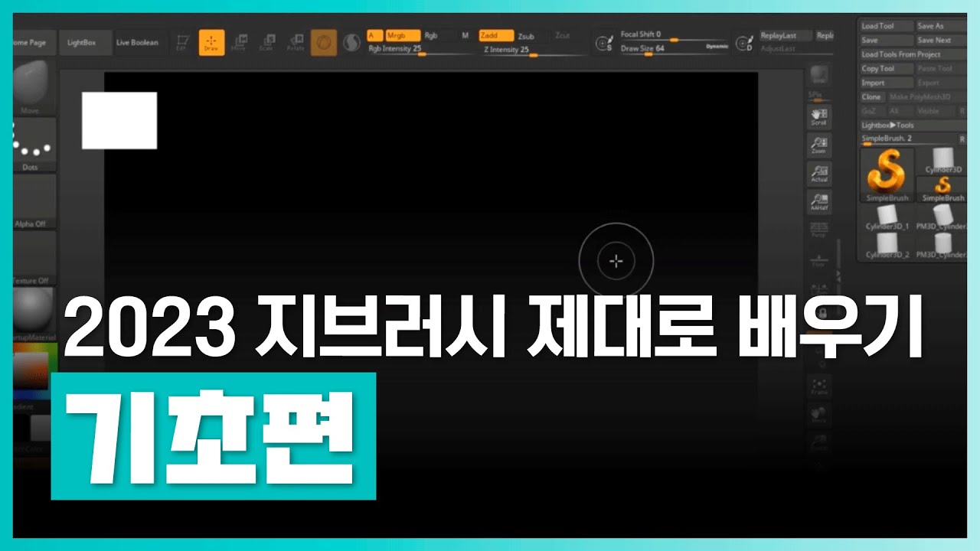Click the Clone button
980x551 pixels.
tap(872, 97)
